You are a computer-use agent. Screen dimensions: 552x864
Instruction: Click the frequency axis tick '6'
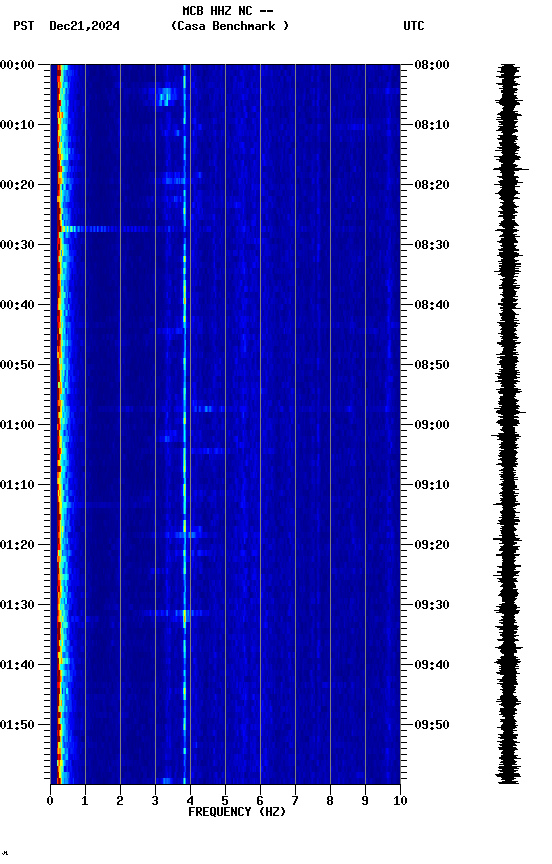(x=260, y=801)
